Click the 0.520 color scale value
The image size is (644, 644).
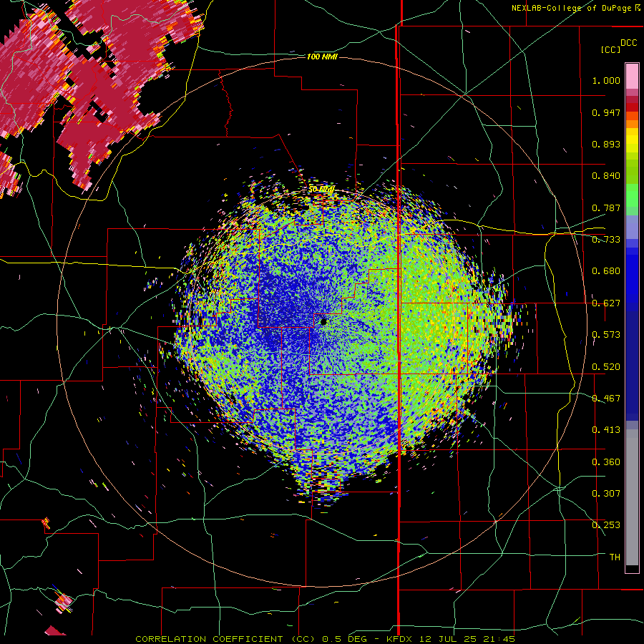coord(606,367)
